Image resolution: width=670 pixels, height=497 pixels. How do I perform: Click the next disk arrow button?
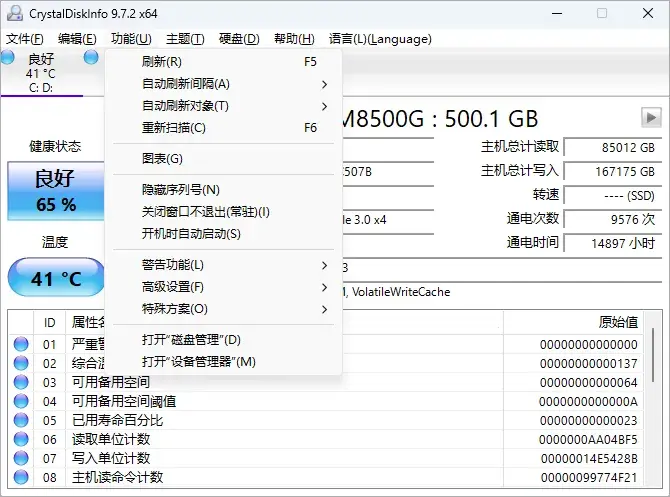pyautogui.click(x=651, y=117)
